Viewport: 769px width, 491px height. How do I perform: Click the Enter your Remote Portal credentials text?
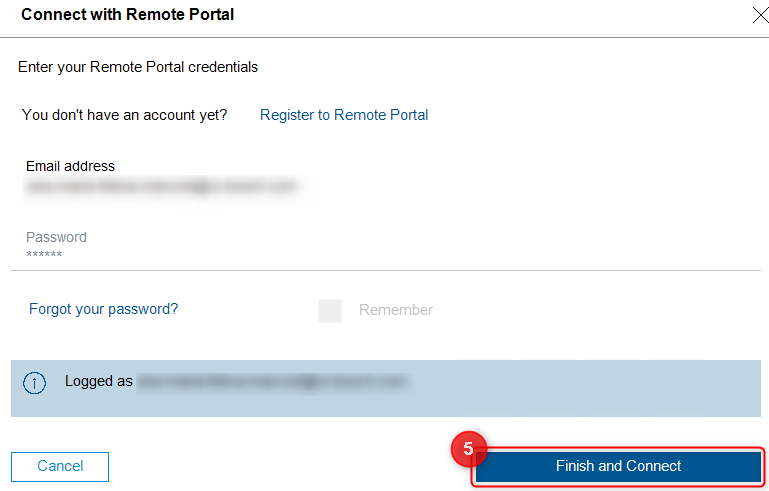(x=138, y=67)
